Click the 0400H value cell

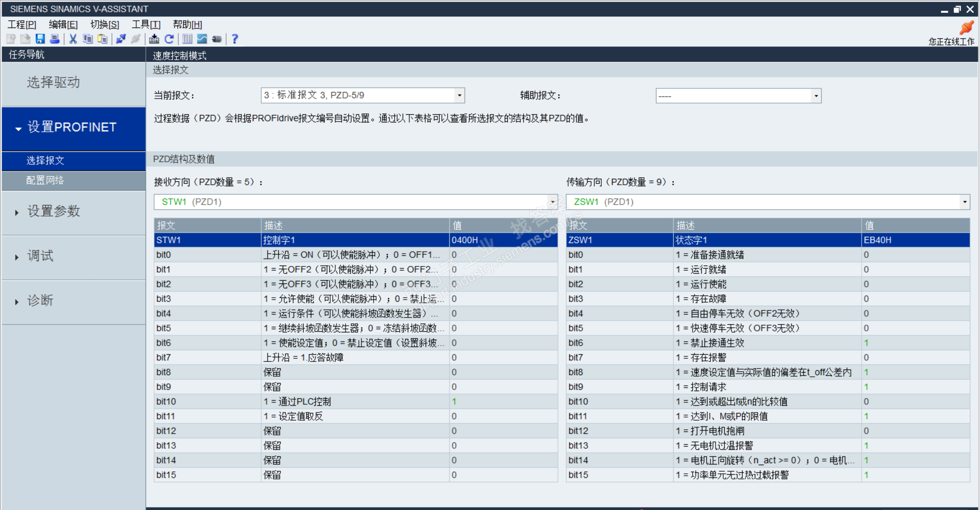pos(504,240)
